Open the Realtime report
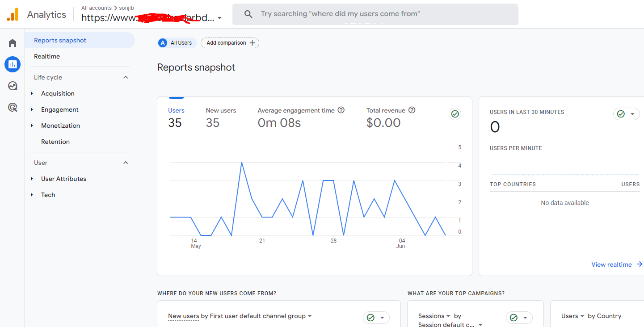Screen dimensions: 644x327 tap(47, 56)
